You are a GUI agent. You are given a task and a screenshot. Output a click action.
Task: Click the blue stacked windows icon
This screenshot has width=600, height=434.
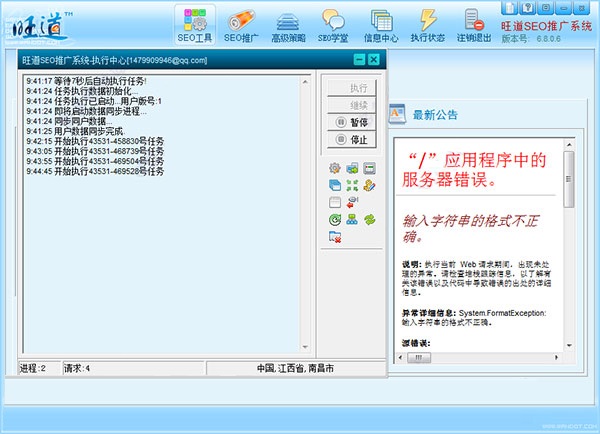[335, 185]
